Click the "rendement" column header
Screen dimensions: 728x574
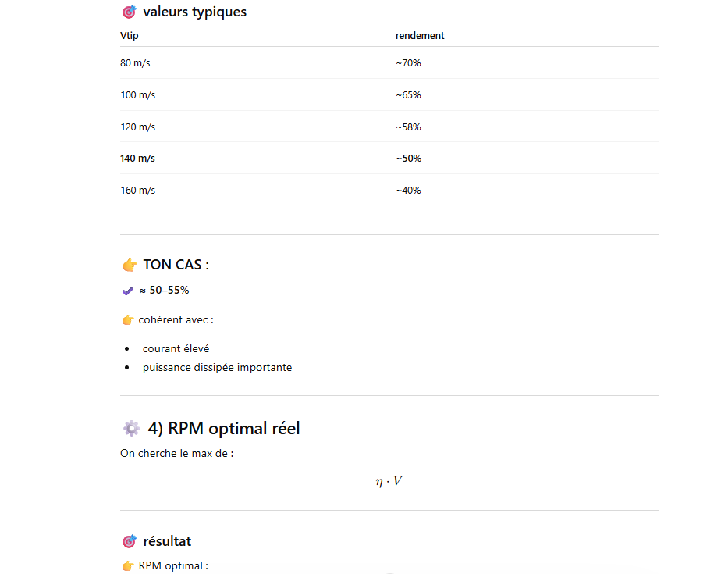(x=420, y=36)
